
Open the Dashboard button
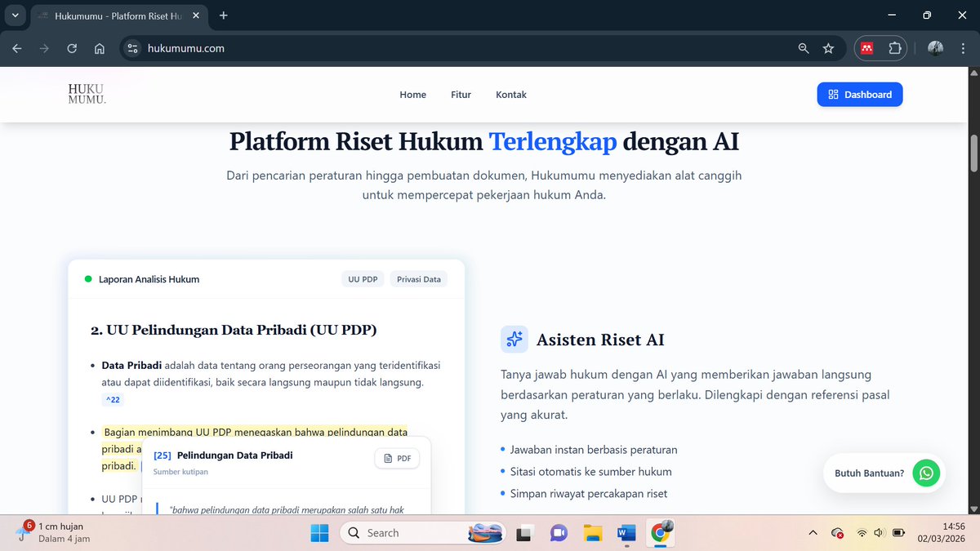pyautogui.click(x=860, y=95)
